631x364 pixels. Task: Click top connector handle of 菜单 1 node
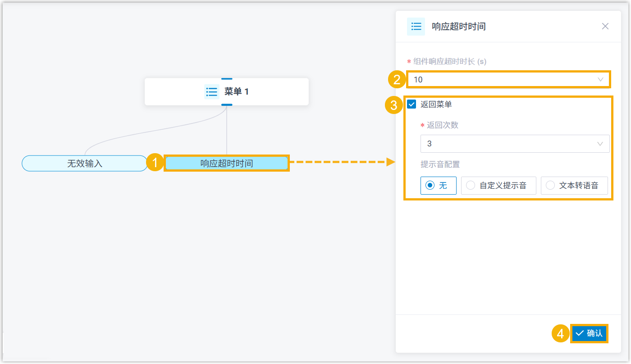227,79
